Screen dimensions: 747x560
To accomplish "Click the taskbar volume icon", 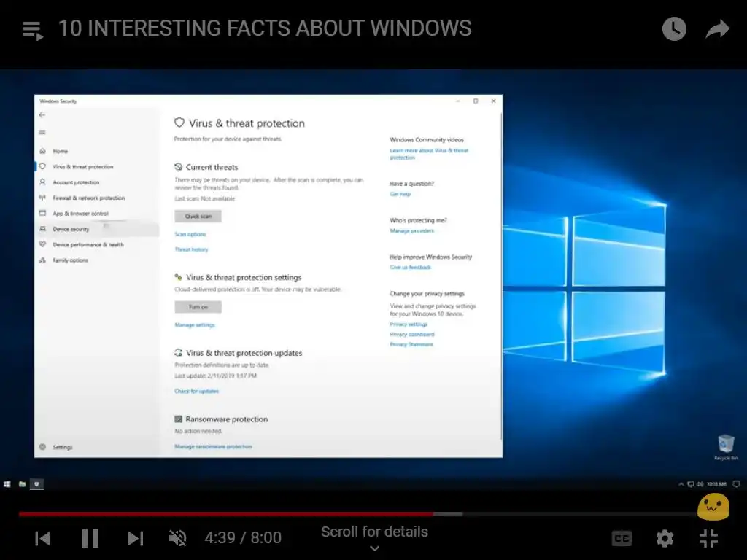I will tap(700, 484).
